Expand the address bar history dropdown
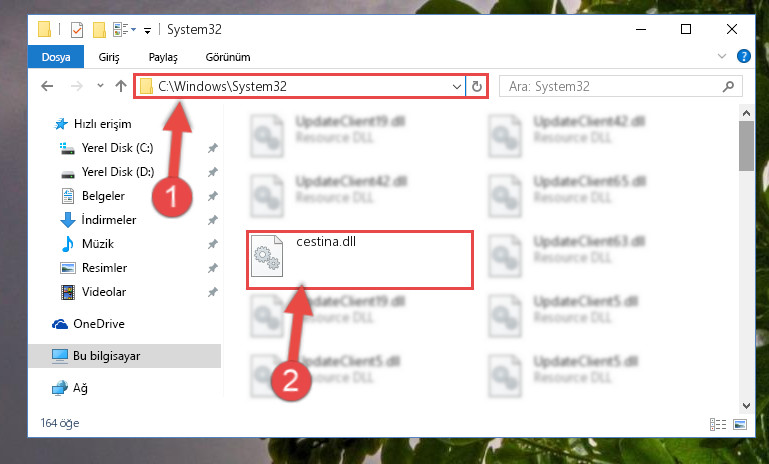 coord(457,87)
